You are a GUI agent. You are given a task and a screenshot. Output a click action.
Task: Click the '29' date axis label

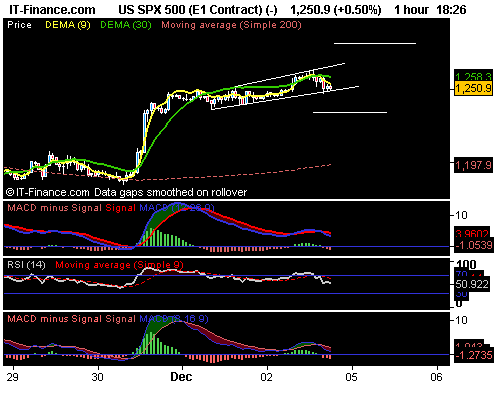point(13,377)
